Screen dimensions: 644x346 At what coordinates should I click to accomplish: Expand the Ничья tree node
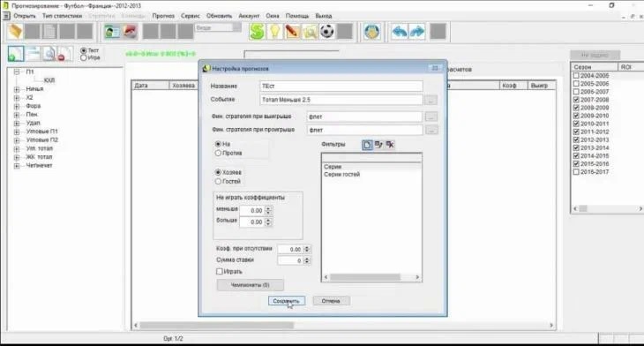[x=17, y=89]
